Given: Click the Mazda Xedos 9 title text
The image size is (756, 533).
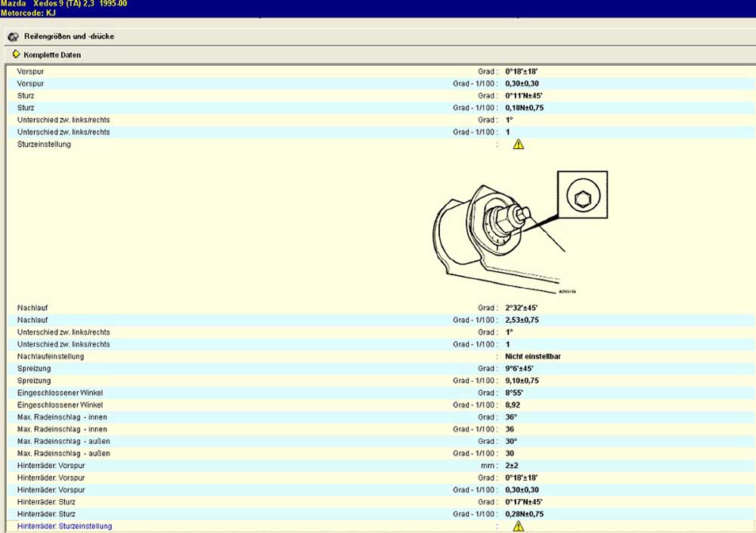Looking at the screenshot, I should [x=64, y=4].
